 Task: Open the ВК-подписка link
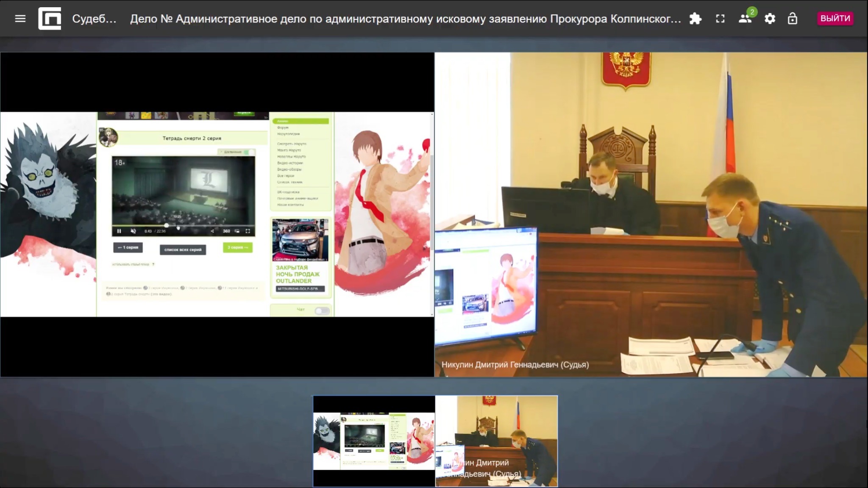coord(288,192)
